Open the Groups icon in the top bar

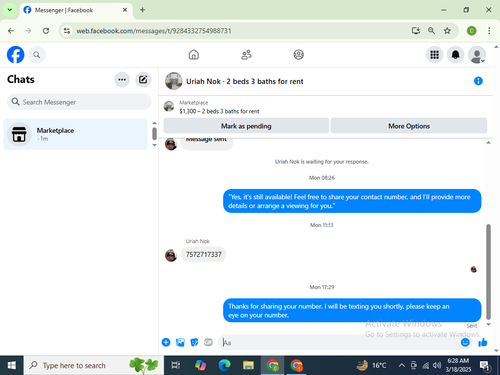tap(298, 54)
